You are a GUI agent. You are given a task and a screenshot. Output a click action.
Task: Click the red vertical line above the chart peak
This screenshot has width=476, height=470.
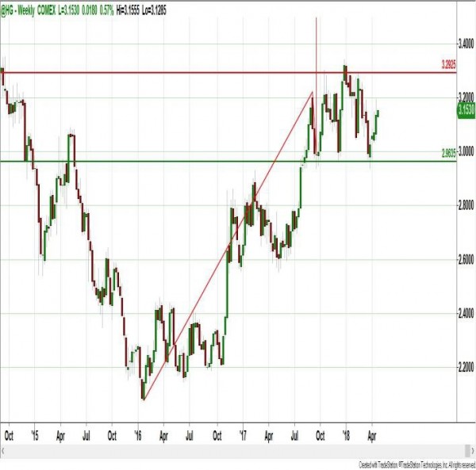pos(317,48)
